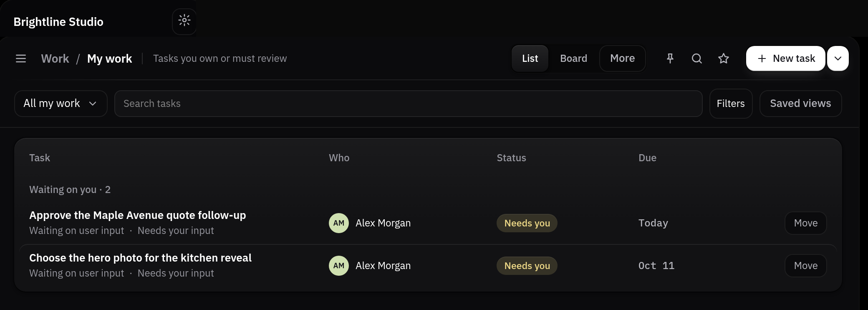Open Saved views
Screen dimensions: 868x310
(800, 104)
